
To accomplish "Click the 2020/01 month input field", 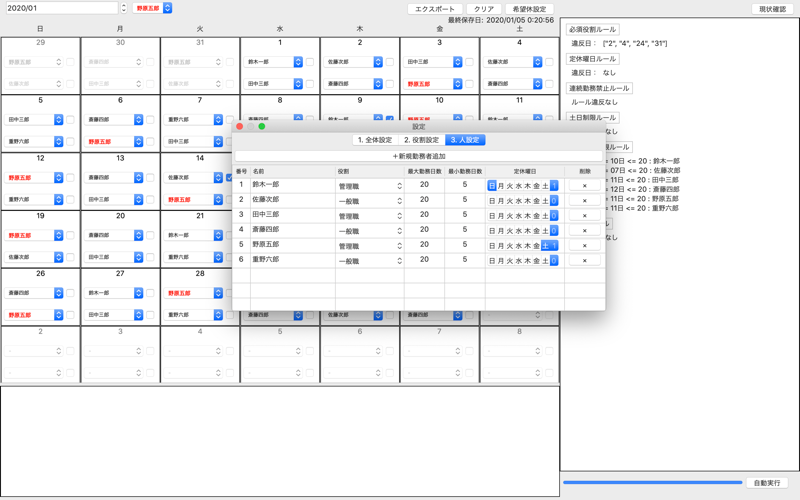I will pos(61,8).
